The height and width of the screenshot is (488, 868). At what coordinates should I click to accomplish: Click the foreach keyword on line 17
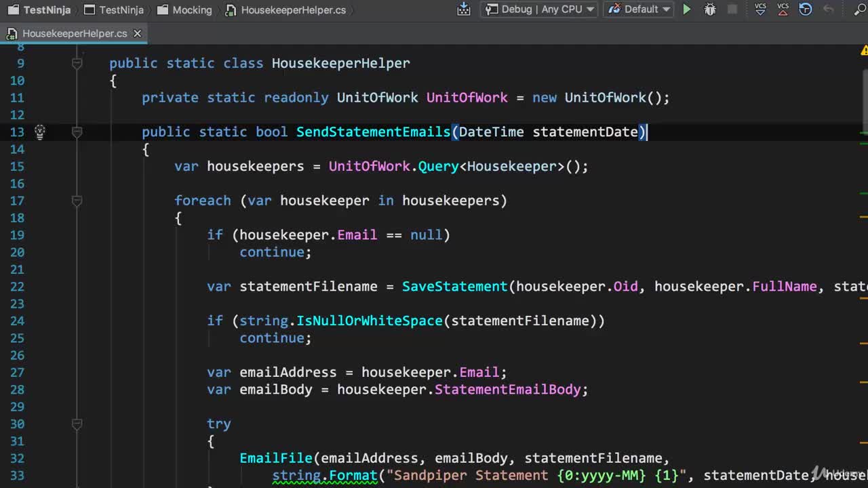pyautogui.click(x=203, y=201)
